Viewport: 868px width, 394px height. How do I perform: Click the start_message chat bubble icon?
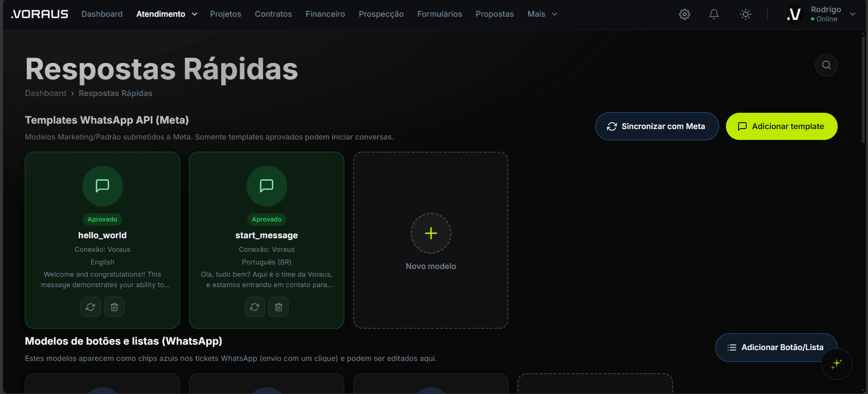tap(267, 186)
